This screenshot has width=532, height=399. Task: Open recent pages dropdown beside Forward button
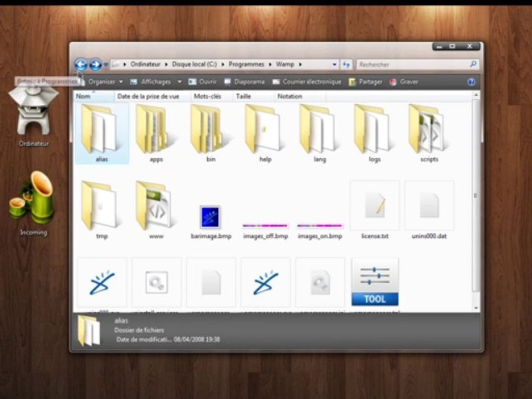[x=106, y=64]
